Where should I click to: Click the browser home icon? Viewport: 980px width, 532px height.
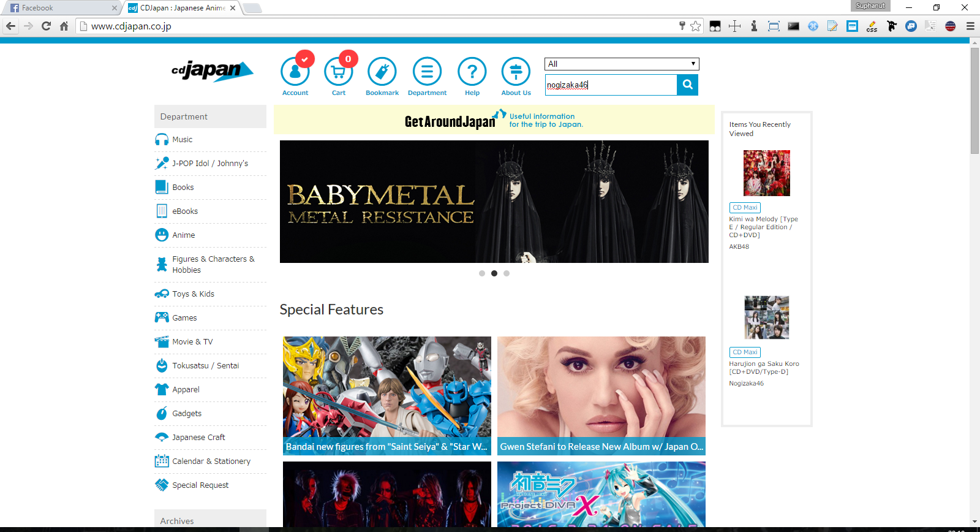(x=64, y=26)
